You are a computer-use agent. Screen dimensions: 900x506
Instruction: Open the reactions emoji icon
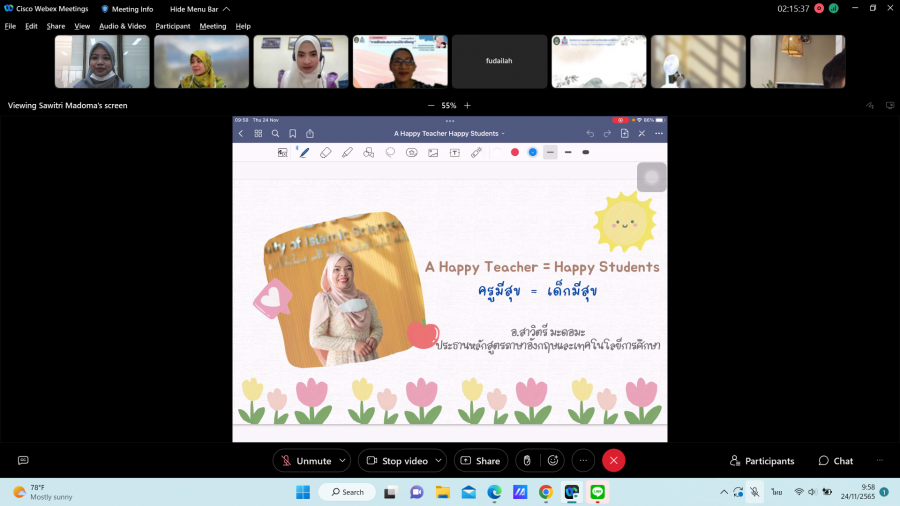[552, 460]
